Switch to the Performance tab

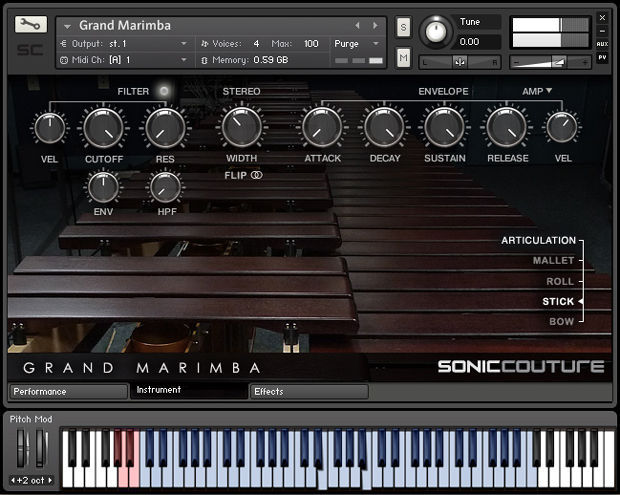(68, 391)
